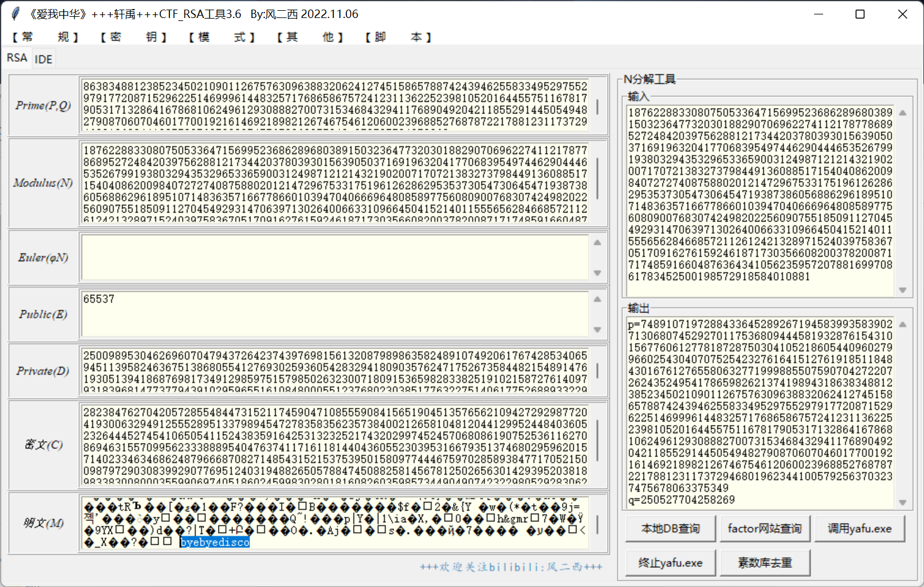Minimize the CTF_RSA tool window
Image resolution: width=924 pixels, height=587 pixels.
click(819, 14)
